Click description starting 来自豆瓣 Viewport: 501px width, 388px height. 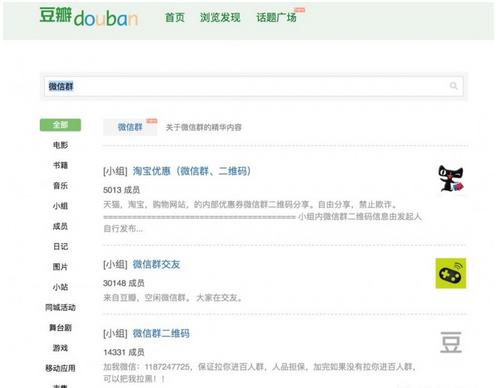pos(173,298)
